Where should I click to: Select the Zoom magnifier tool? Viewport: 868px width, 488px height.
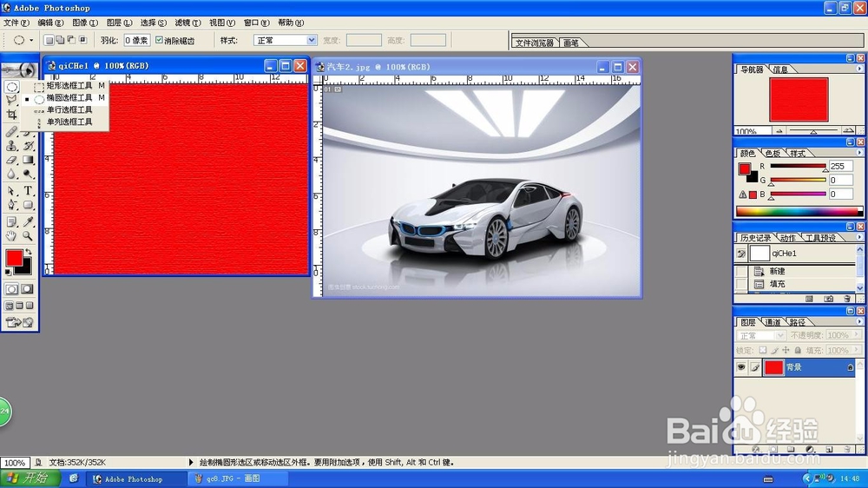click(29, 236)
